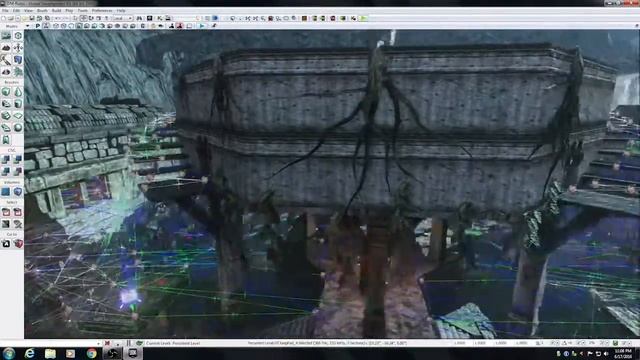Open File Explorer from the taskbar
The image size is (640, 360).
pyautogui.click(x=50, y=353)
